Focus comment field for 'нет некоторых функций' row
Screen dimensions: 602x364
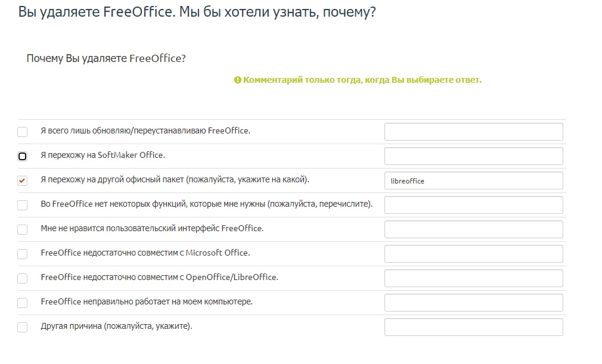474,205
